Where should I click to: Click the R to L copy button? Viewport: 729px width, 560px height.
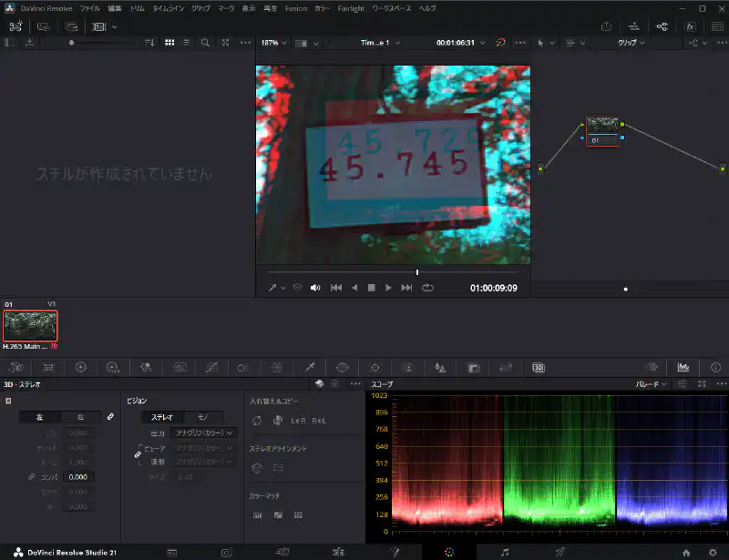[319, 421]
